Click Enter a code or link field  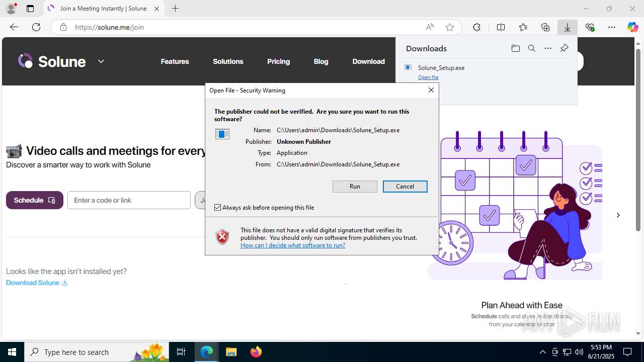pyautogui.click(x=129, y=200)
